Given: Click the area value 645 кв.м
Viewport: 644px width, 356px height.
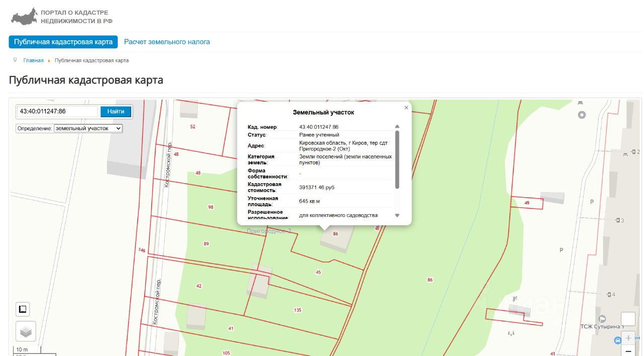Looking at the screenshot, I should (309, 201).
